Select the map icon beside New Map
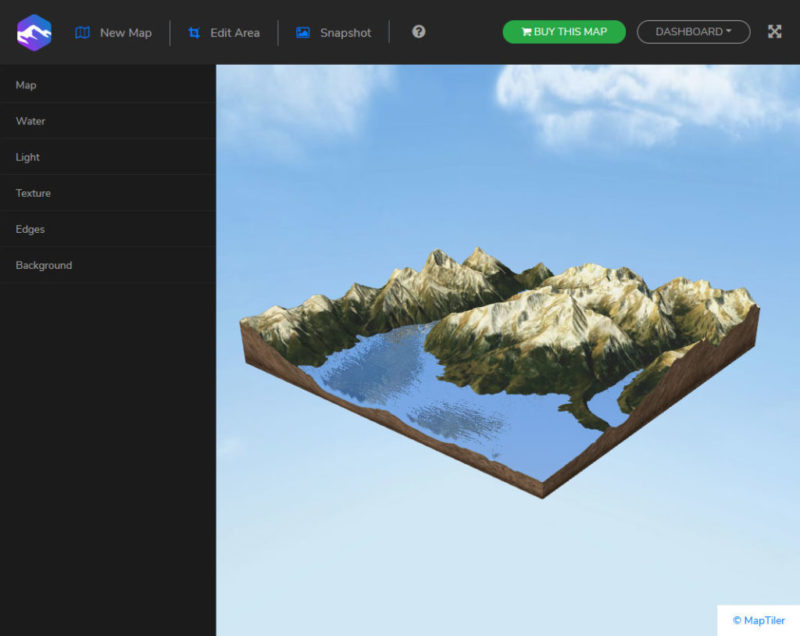 point(84,32)
